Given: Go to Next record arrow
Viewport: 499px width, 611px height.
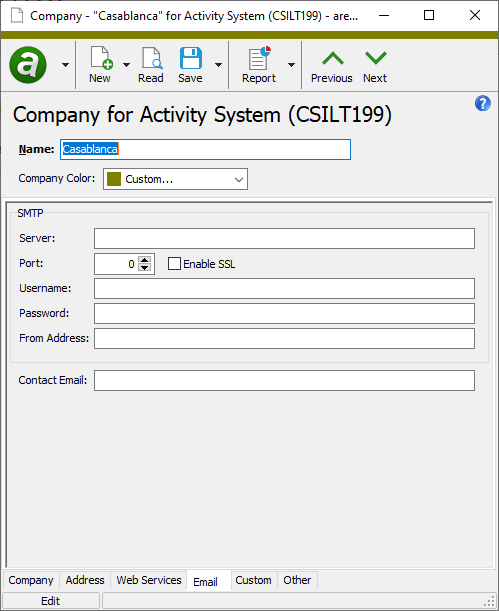Looking at the screenshot, I should coord(376,58).
